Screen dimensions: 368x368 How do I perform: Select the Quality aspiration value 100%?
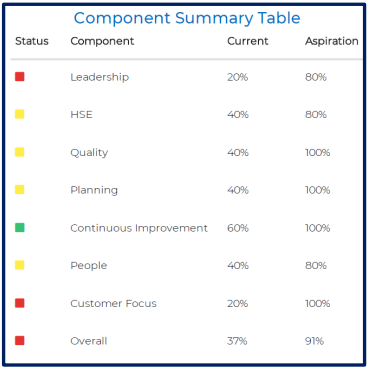click(317, 152)
